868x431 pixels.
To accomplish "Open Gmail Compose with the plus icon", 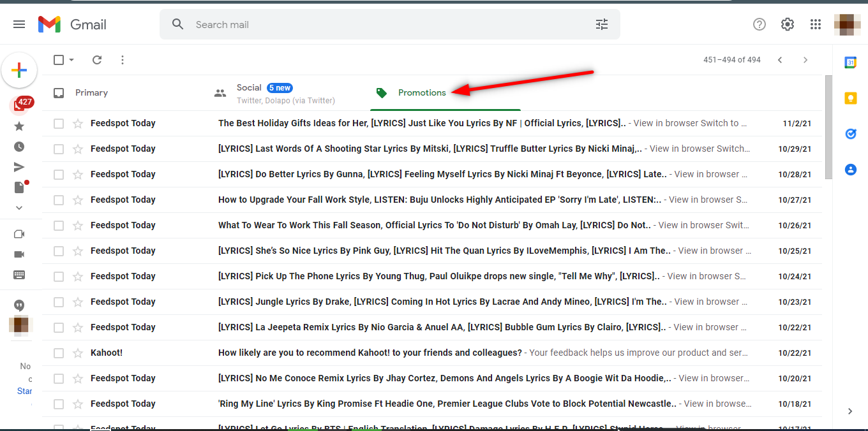I will [19, 70].
